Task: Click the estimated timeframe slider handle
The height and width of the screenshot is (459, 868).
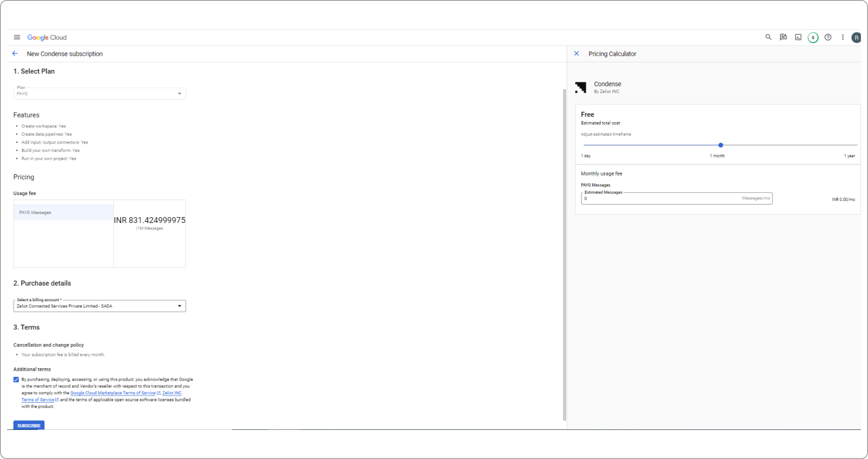Action: pyautogui.click(x=720, y=145)
